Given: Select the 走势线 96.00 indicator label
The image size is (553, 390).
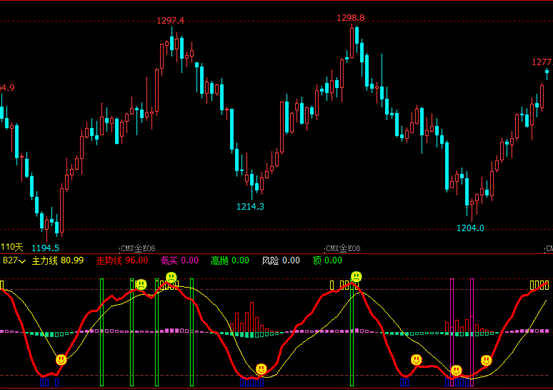Looking at the screenshot, I should click(122, 261).
